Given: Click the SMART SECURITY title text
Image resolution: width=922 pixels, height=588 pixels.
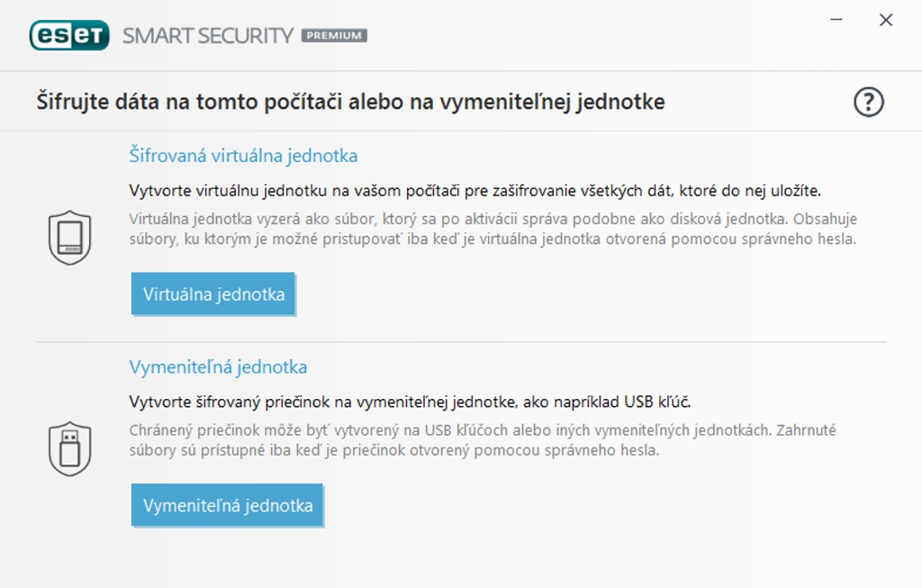Looking at the screenshot, I should click(x=208, y=36).
